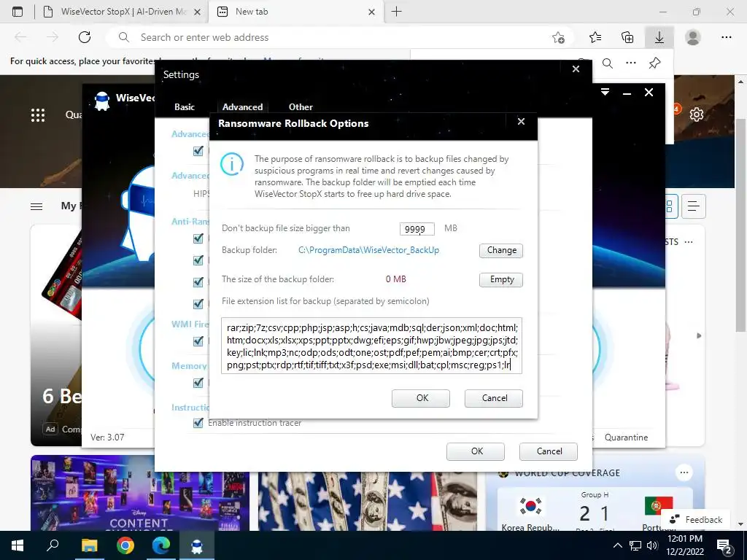
Task: Open the page settings gear icon
Action: click(x=697, y=114)
